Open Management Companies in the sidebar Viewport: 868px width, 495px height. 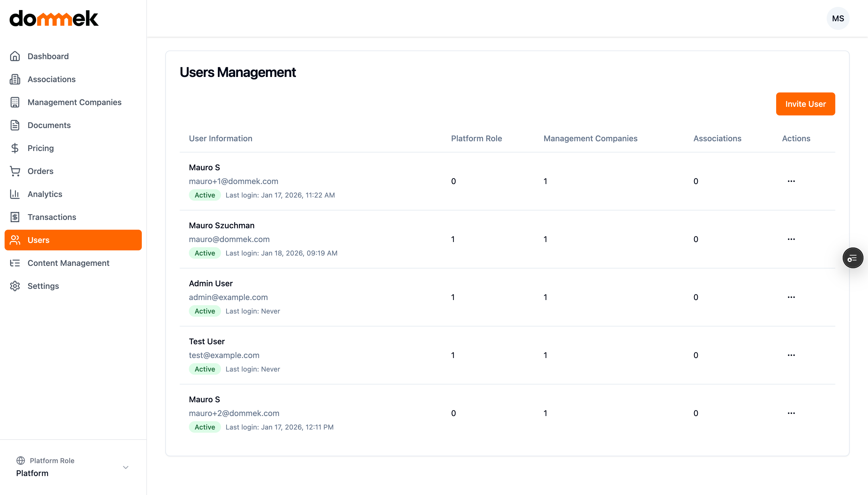click(x=73, y=102)
